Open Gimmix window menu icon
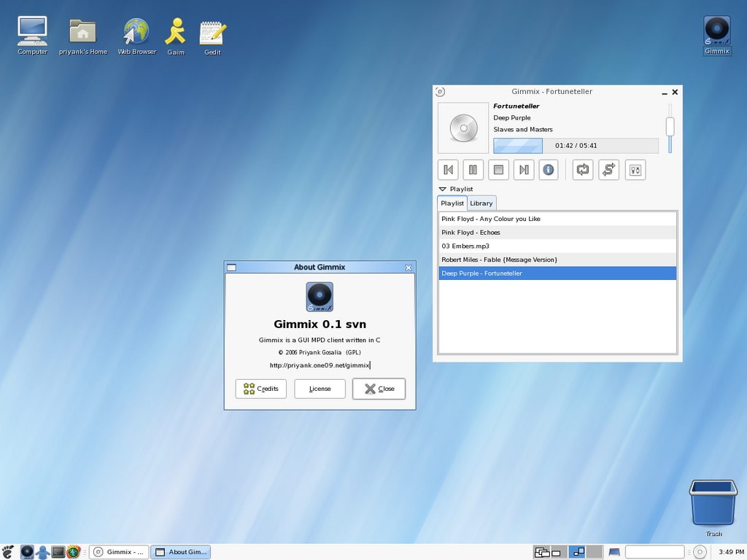The height and width of the screenshot is (560, 747). tap(440, 92)
